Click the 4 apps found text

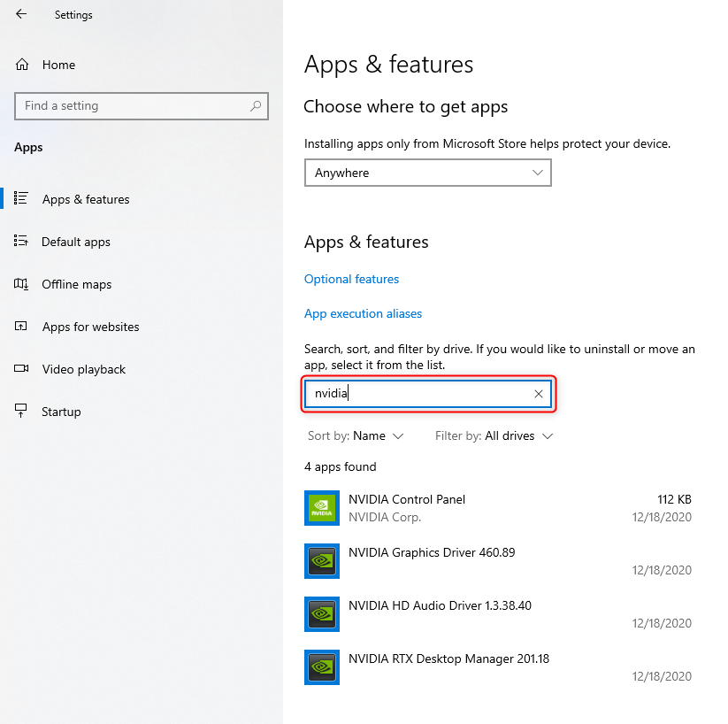coord(341,466)
